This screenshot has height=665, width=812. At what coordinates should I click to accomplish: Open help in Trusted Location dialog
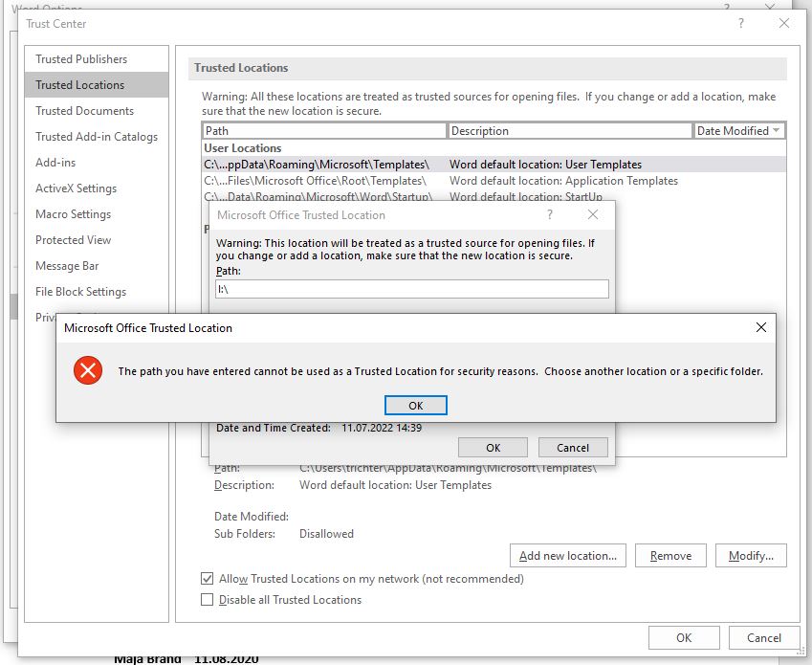[x=550, y=214]
